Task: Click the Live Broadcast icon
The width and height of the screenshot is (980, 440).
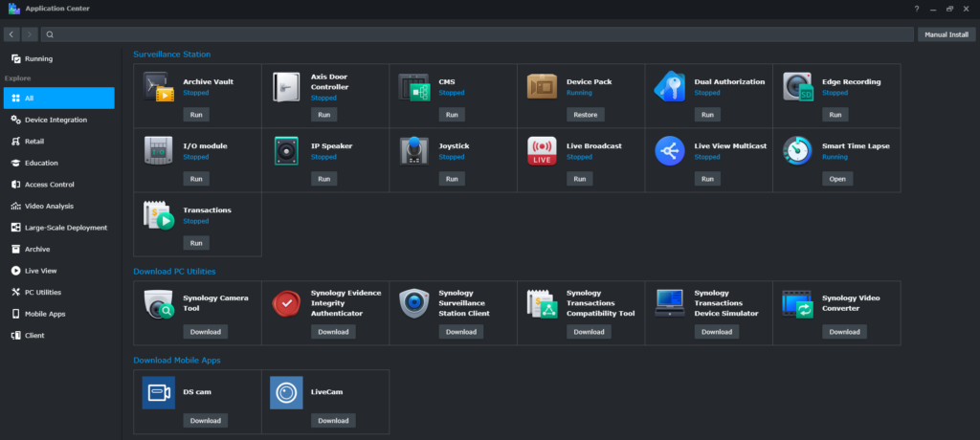Action: 542,150
